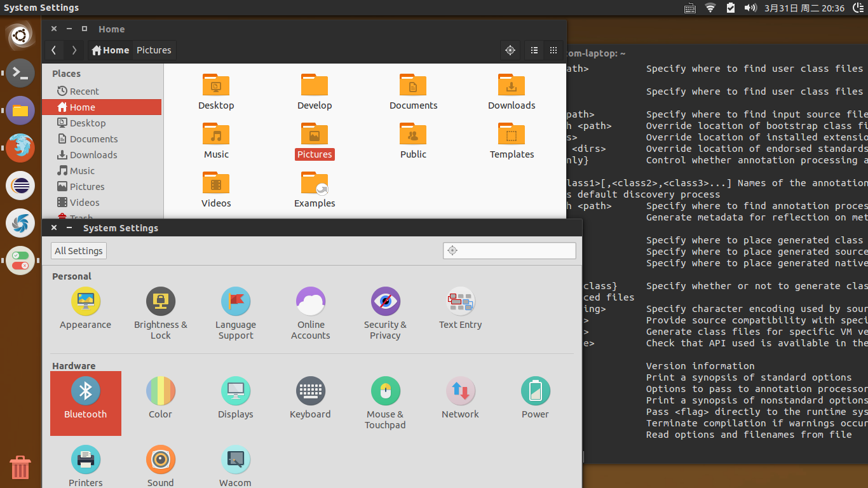868x488 pixels.
Task: Open the blue swirl launcher app
Action: 20,223
